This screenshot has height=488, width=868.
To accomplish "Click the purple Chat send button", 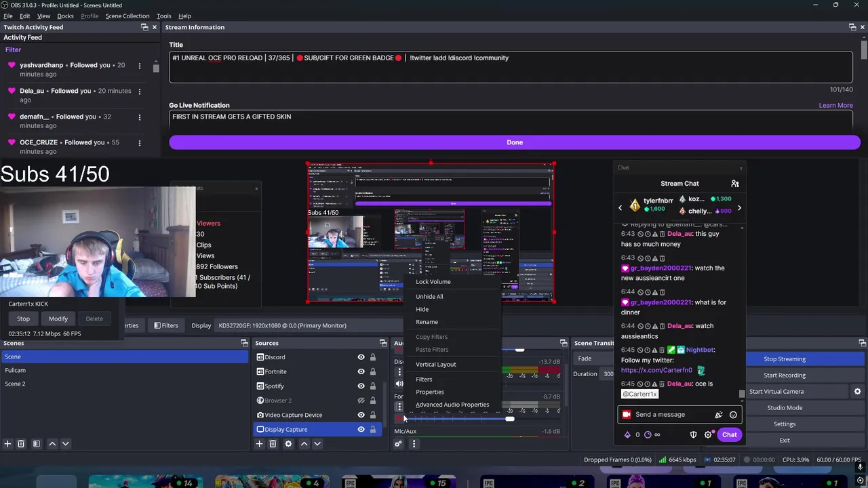I will pyautogui.click(x=729, y=434).
